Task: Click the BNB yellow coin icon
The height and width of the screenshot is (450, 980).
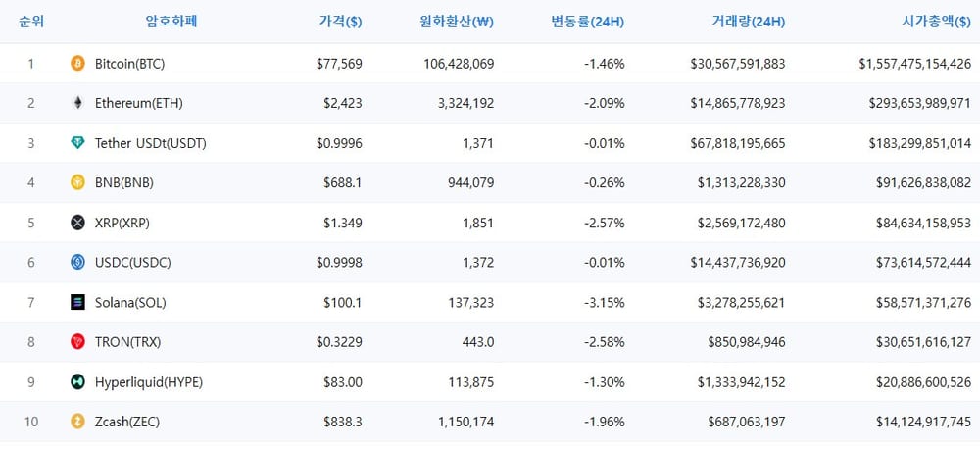Action: 77,182
